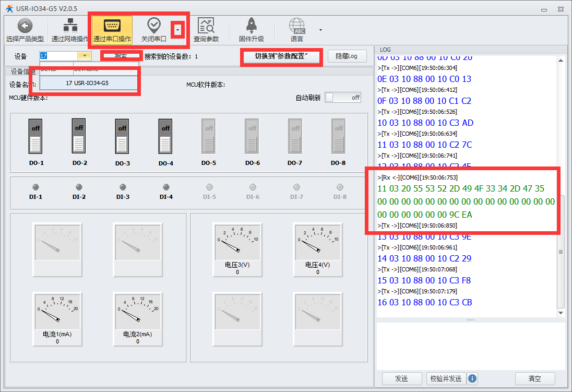Click the USR-IO34-G5 app icon in title bar
The width and height of the screenshot is (572, 392).
pos(9,8)
